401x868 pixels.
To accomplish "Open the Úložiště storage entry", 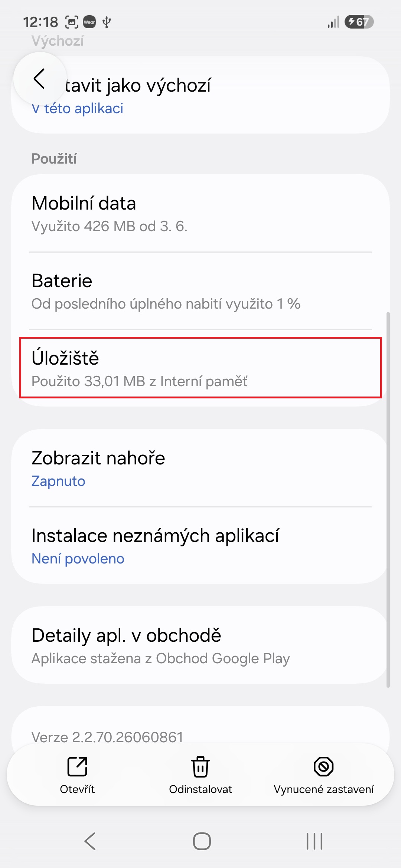I will 200,368.
